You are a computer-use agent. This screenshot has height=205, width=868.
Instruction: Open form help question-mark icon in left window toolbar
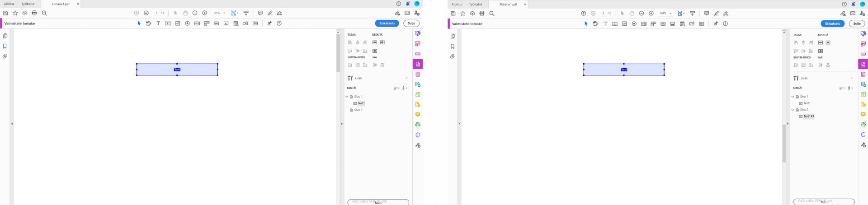click(279, 23)
